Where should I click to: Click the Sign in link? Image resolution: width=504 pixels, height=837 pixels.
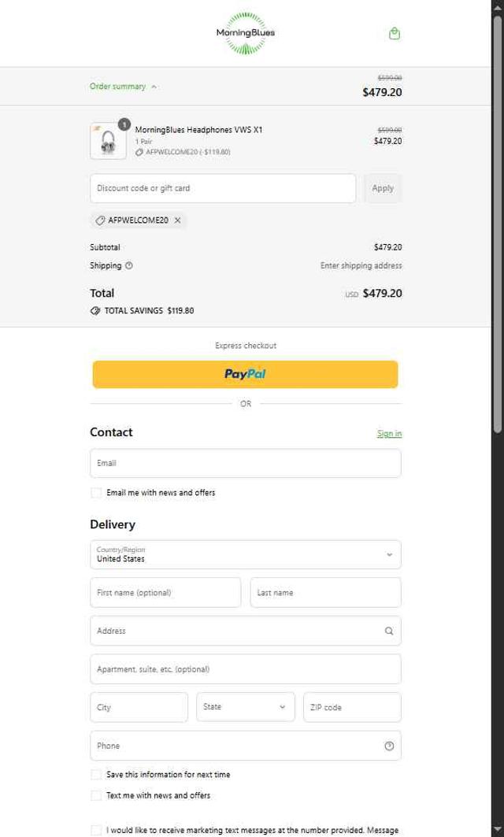click(389, 434)
